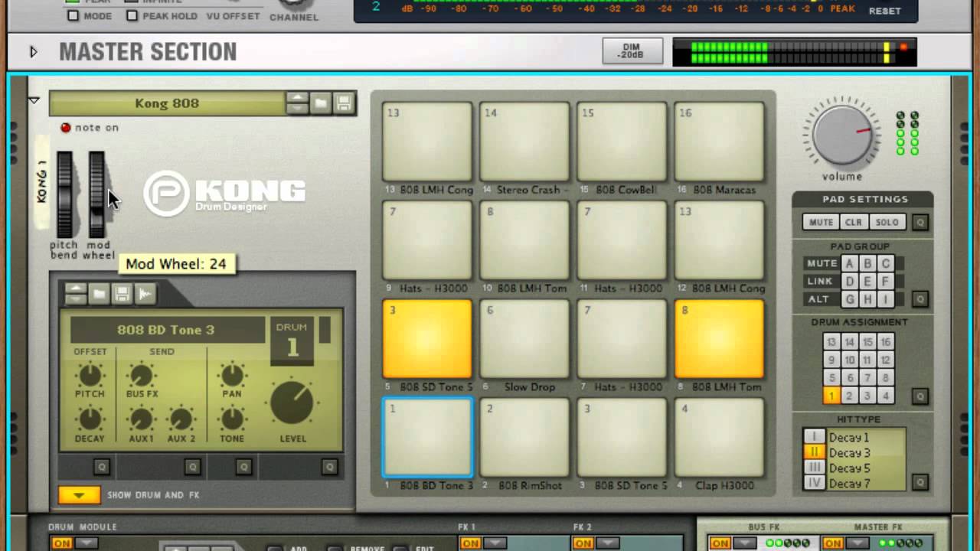
Task: Hit pad labeled 2 808 RimShot
Action: coord(524,438)
